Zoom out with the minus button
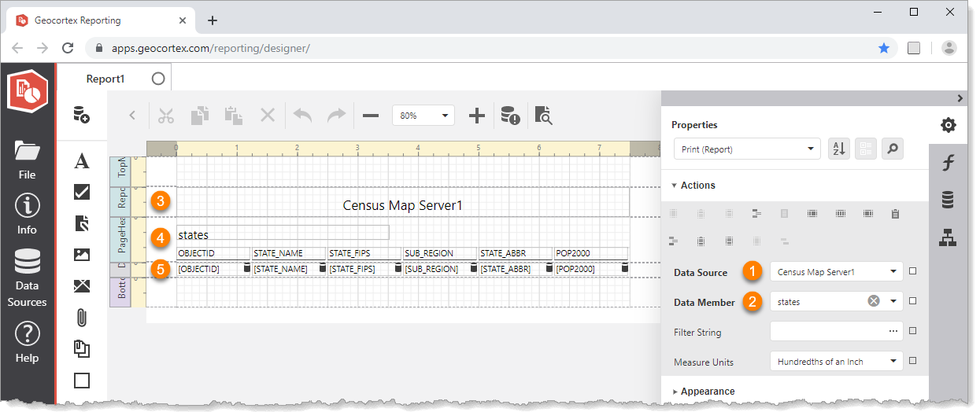 371,115
